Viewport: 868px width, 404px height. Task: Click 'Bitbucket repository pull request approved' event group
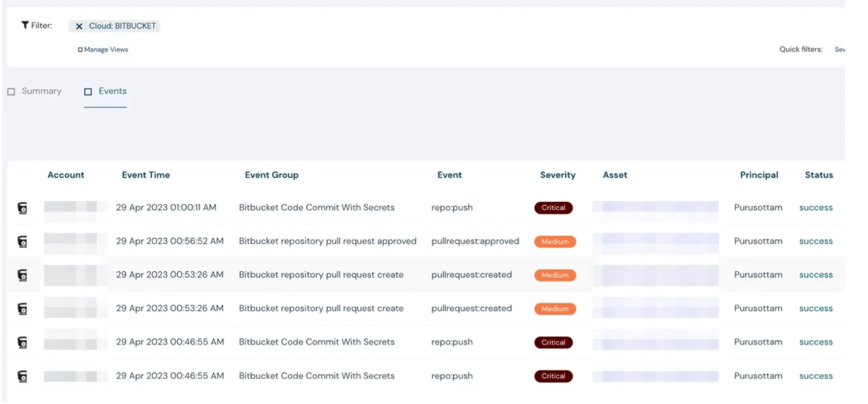pyautogui.click(x=328, y=241)
